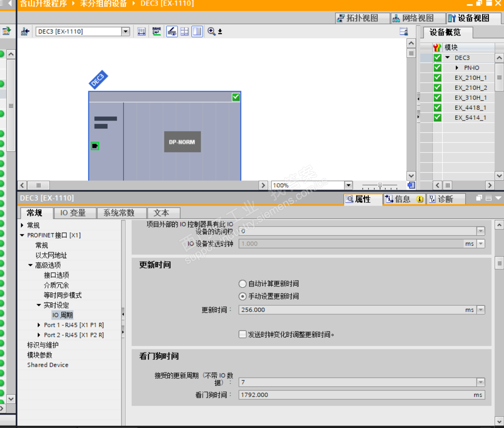The width and height of the screenshot is (504, 428).
Task: Open the 100% zoom level dropdown
Action: tap(348, 185)
